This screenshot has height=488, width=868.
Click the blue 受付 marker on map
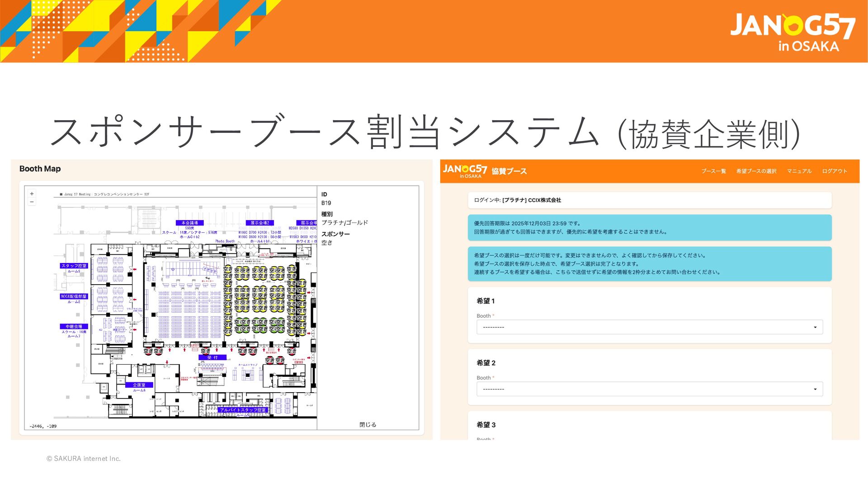212,357
